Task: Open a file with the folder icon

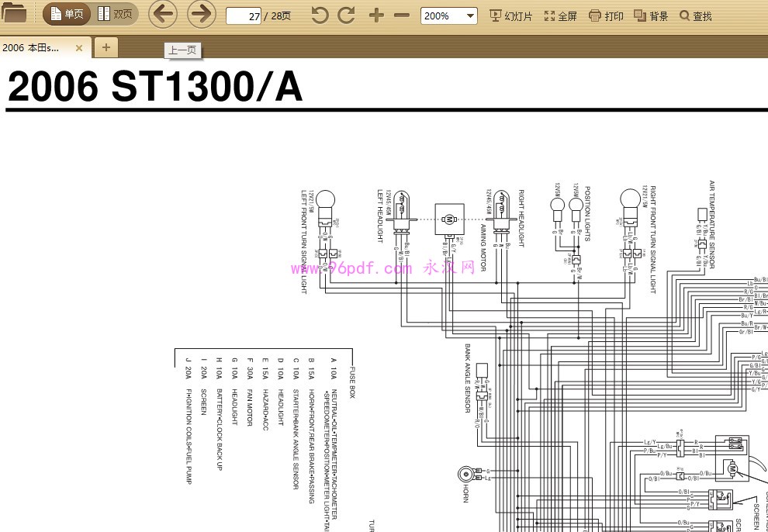Action: (14, 14)
